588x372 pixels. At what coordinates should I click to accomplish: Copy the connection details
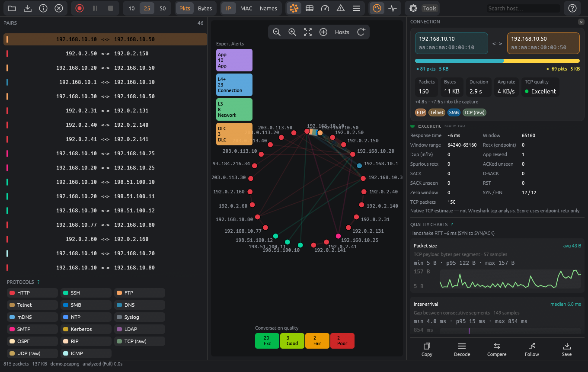click(x=427, y=350)
